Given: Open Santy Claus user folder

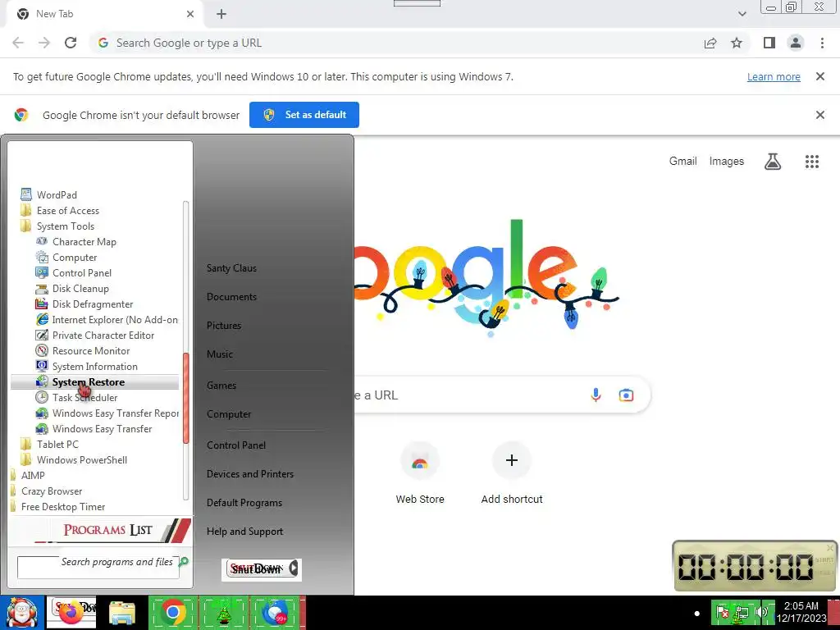Looking at the screenshot, I should (x=231, y=268).
